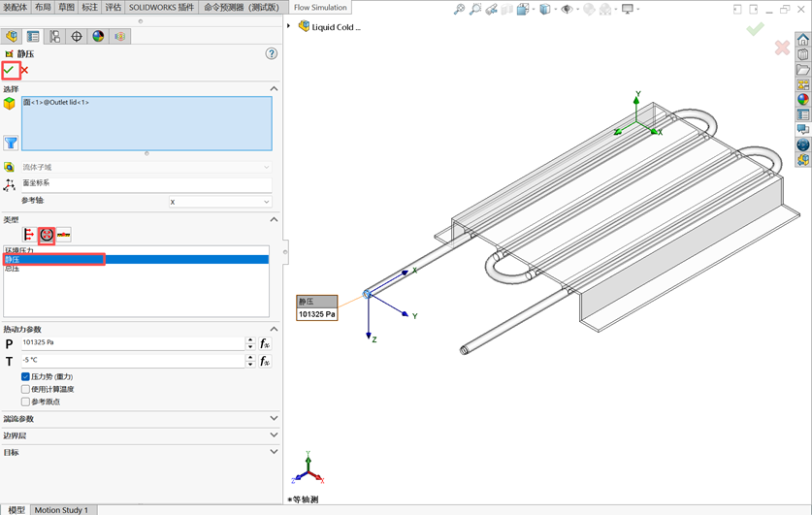
Task: Select 环境压力 in the type list
Action: (x=19, y=250)
